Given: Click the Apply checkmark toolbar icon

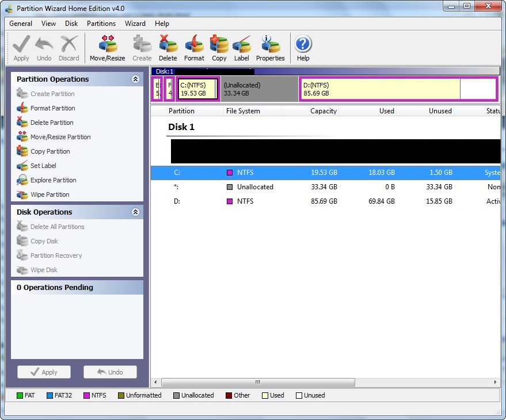Looking at the screenshot, I should coord(21,44).
